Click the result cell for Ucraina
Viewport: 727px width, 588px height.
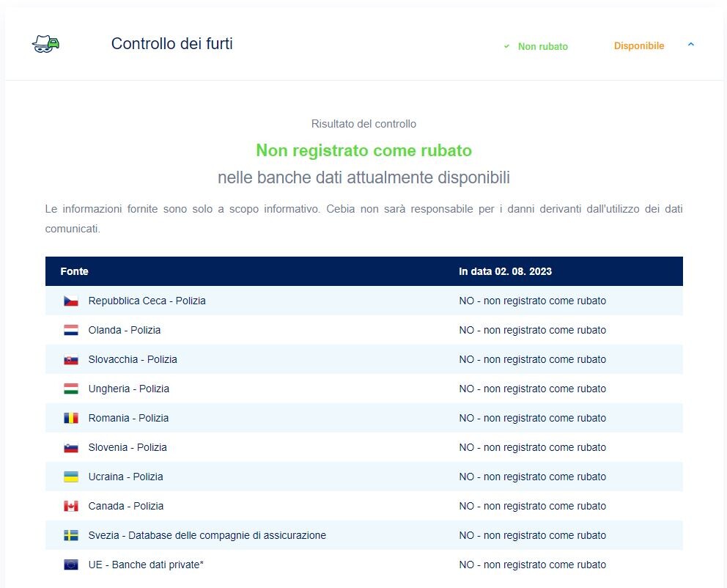[x=532, y=477]
